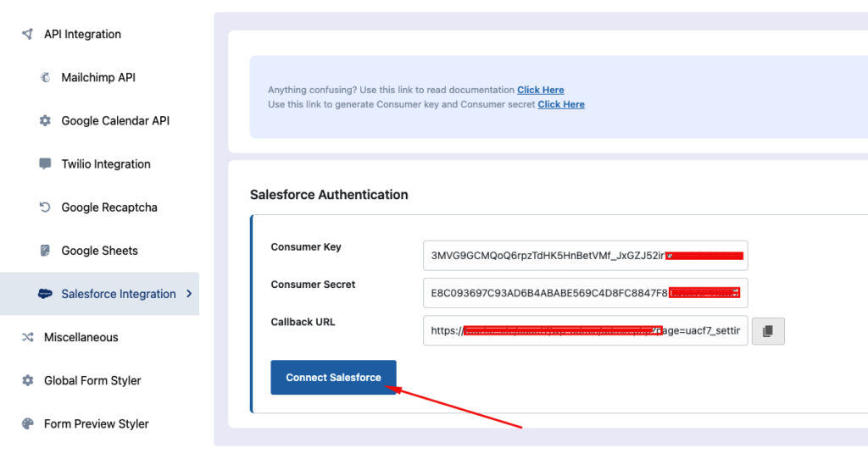Screen dimensions: 868x459
Task: Click the Google Calendar API gear icon
Action: 45,121
